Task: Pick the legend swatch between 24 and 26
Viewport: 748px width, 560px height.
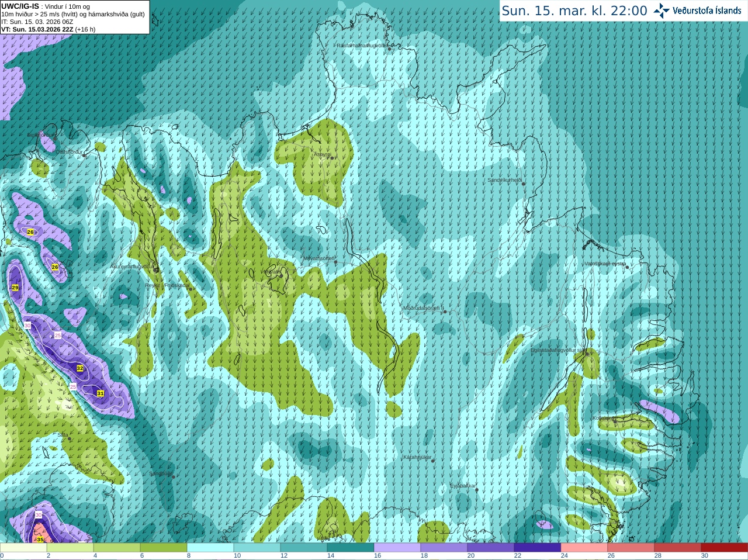Action: pos(584,548)
